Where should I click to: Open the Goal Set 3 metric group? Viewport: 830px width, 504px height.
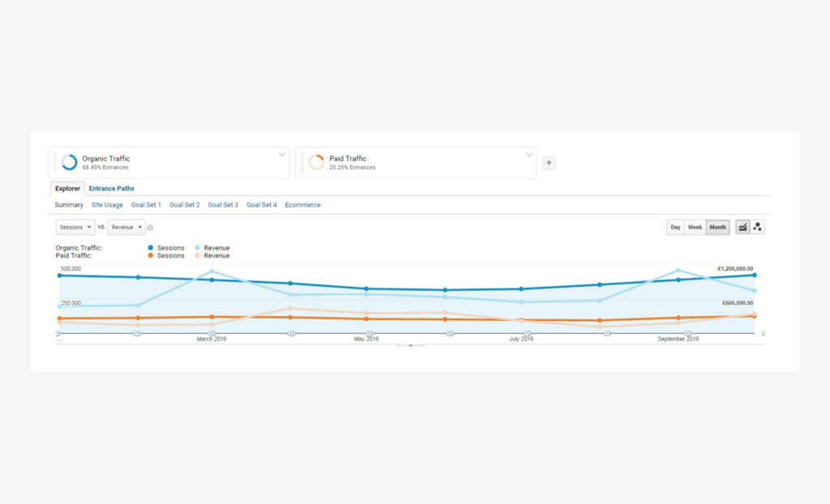pyautogui.click(x=223, y=205)
